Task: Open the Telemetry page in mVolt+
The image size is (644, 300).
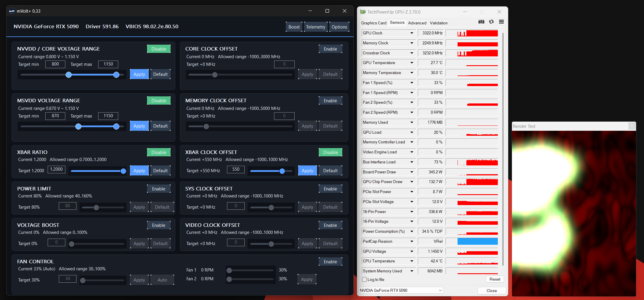Action: pyautogui.click(x=316, y=27)
